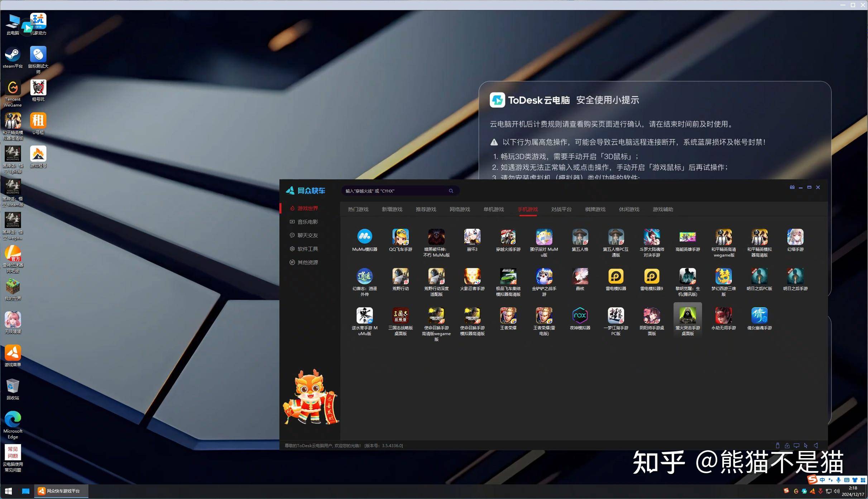Click the dragon mascot image in 网众快车
Viewport: 868px width, 499px height.
point(310,397)
